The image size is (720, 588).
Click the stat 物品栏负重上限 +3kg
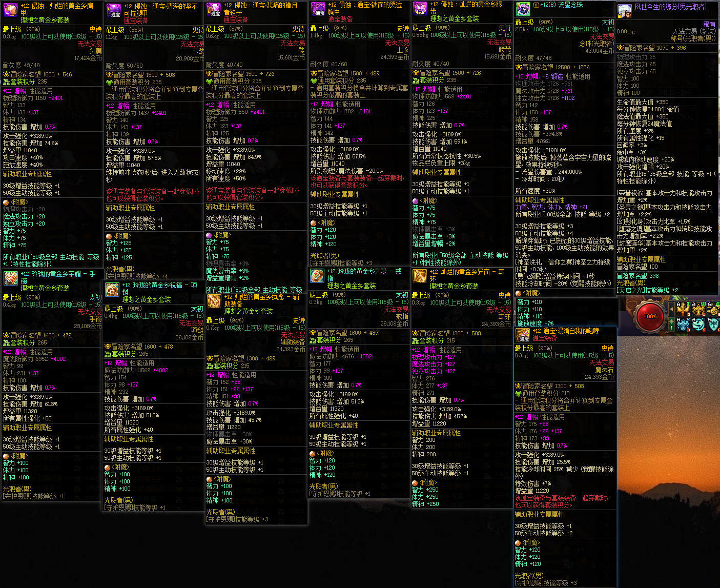coord(441,163)
